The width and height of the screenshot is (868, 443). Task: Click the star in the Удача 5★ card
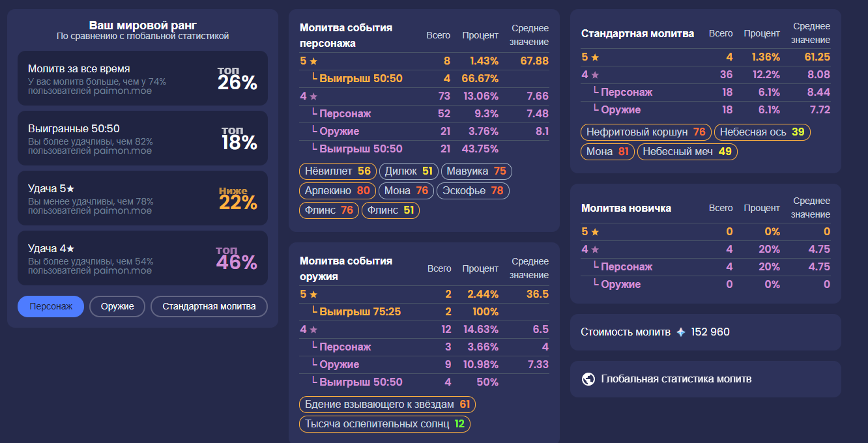tap(71, 189)
